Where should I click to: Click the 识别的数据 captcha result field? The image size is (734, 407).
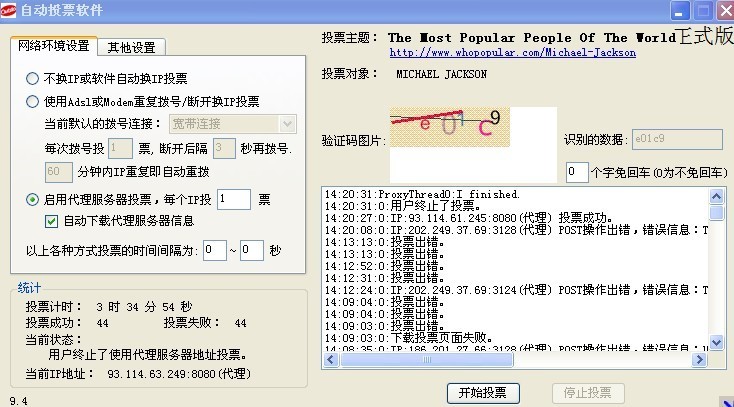pos(677,140)
